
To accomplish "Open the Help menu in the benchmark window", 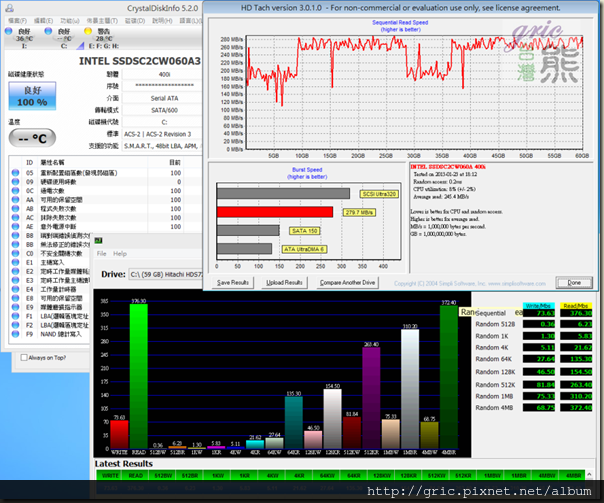I will pos(120,253).
